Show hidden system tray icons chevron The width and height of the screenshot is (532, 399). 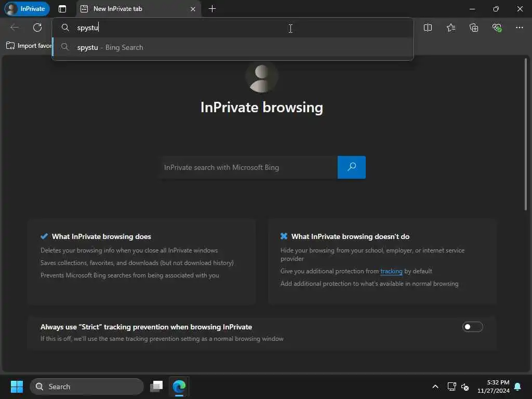pos(435,387)
